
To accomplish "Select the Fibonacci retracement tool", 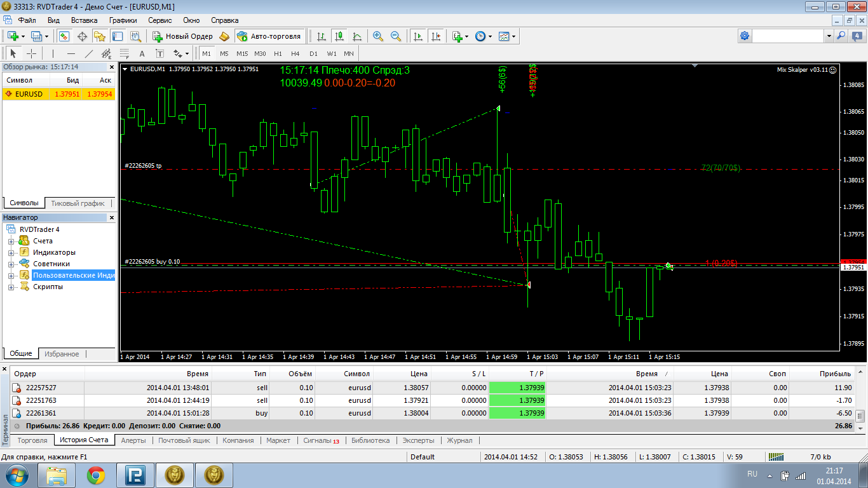I will [124, 53].
